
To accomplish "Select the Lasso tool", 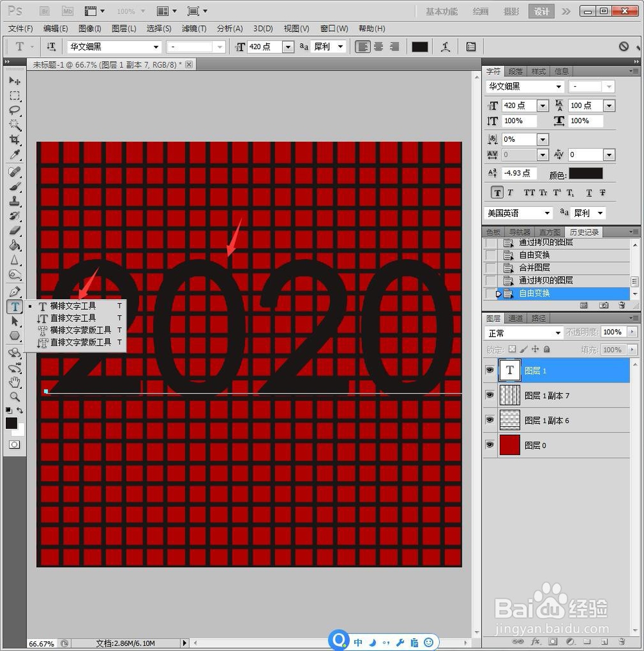I will coord(15,111).
